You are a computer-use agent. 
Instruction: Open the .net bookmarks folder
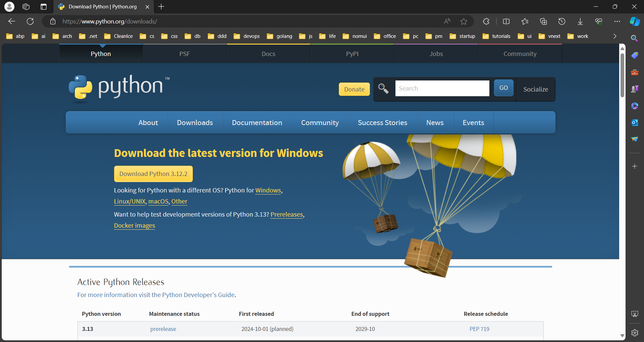click(88, 36)
